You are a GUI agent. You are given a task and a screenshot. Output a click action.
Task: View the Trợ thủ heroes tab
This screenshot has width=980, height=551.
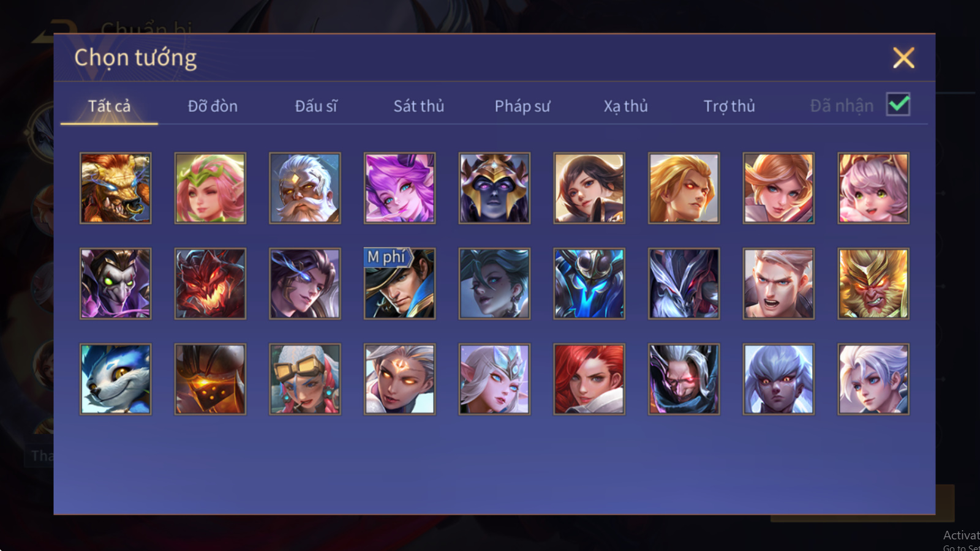tap(729, 106)
